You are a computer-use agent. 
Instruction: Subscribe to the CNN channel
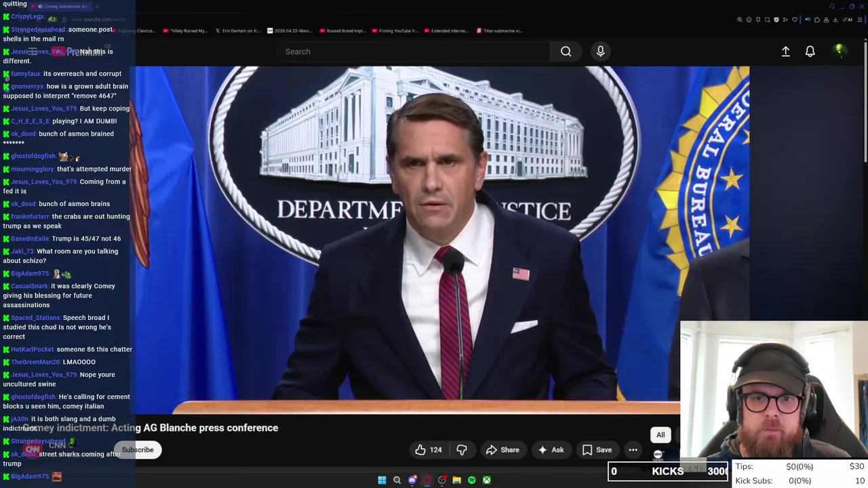pos(138,450)
